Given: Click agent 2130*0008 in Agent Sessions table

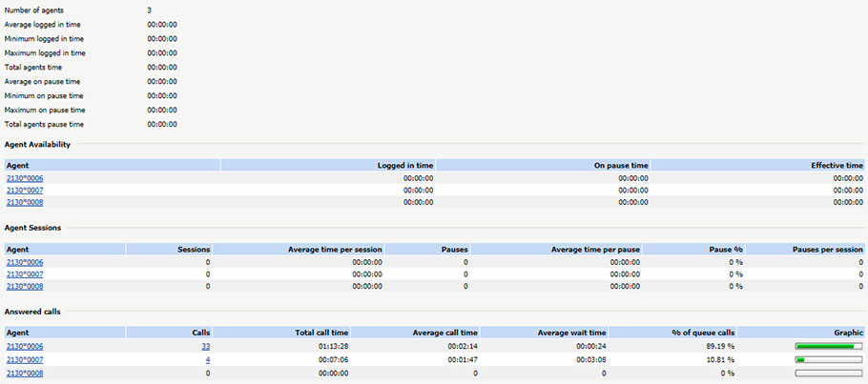Looking at the screenshot, I should (x=25, y=286).
